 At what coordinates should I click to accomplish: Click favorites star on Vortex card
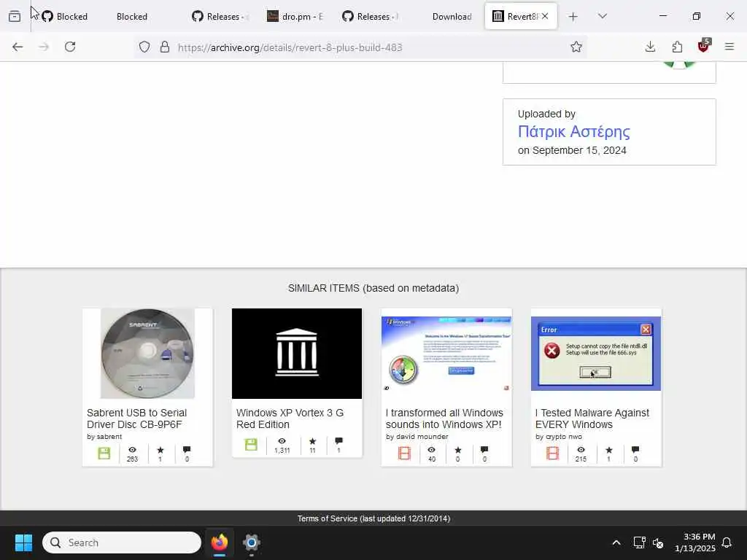pyautogui.click(x=312, y=441)
